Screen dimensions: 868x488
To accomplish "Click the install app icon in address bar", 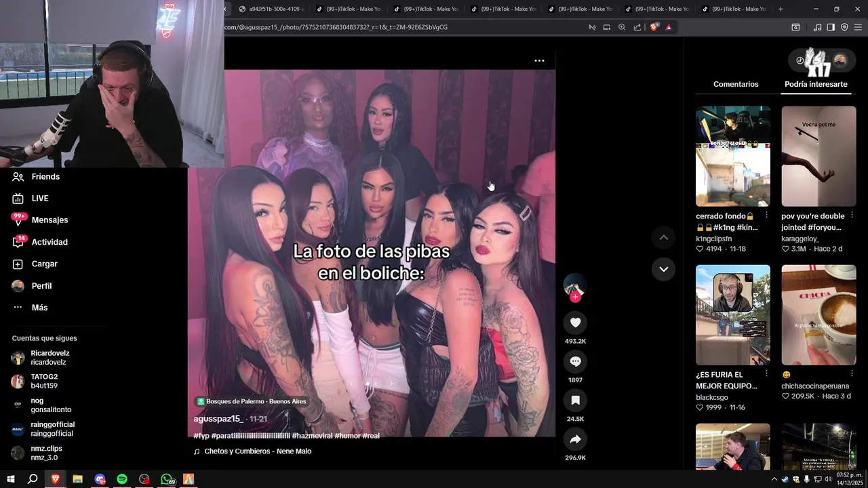I will tap(607, 27).
